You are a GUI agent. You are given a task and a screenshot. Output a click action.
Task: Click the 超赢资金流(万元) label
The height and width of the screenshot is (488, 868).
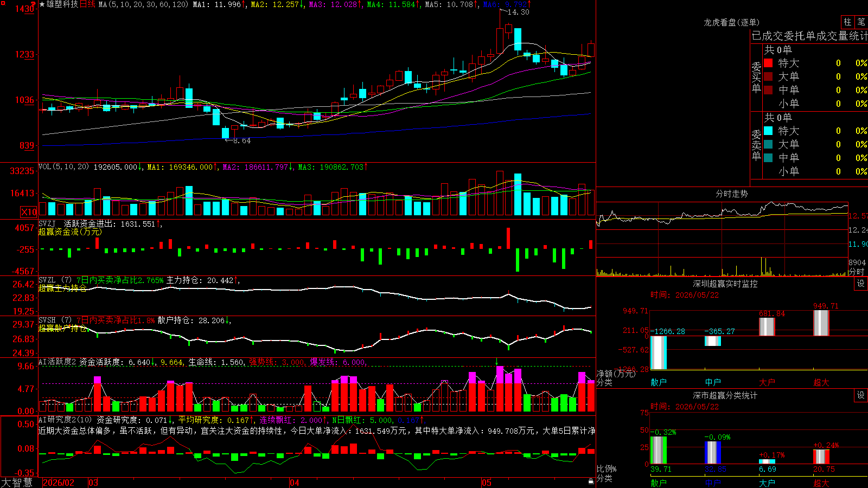(70, 232)
